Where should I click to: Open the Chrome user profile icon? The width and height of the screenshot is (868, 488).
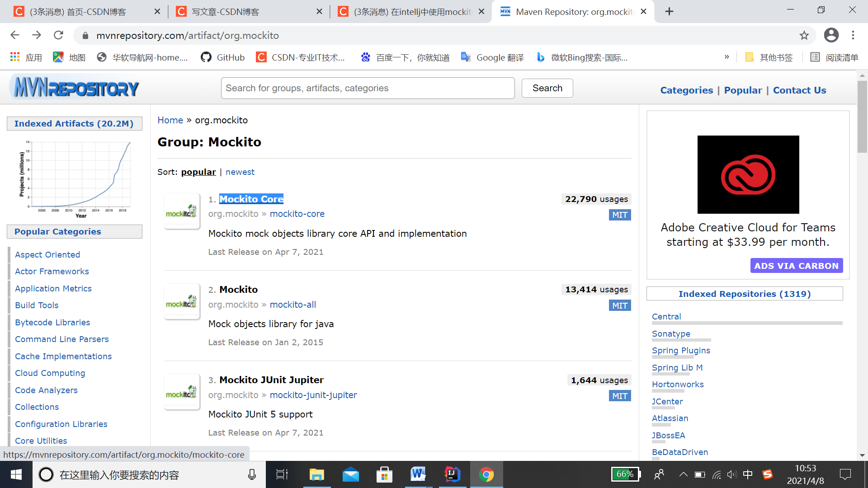coord(831,35)
